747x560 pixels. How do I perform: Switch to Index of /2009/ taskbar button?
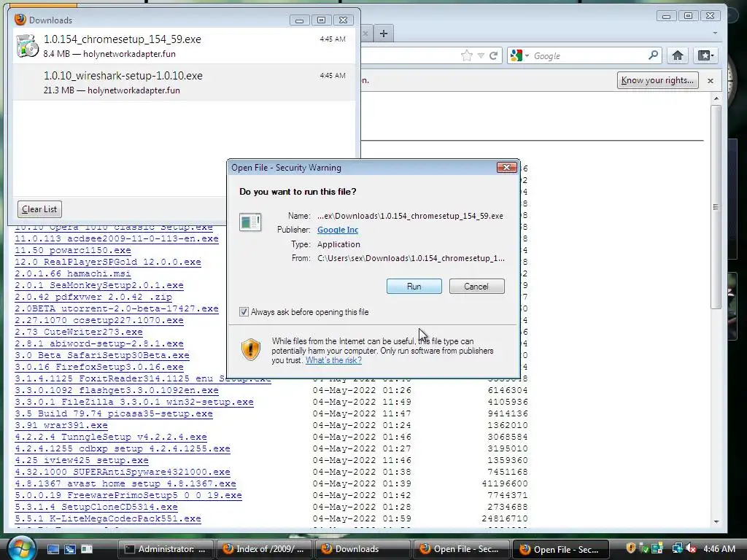[x=264, y=549]
